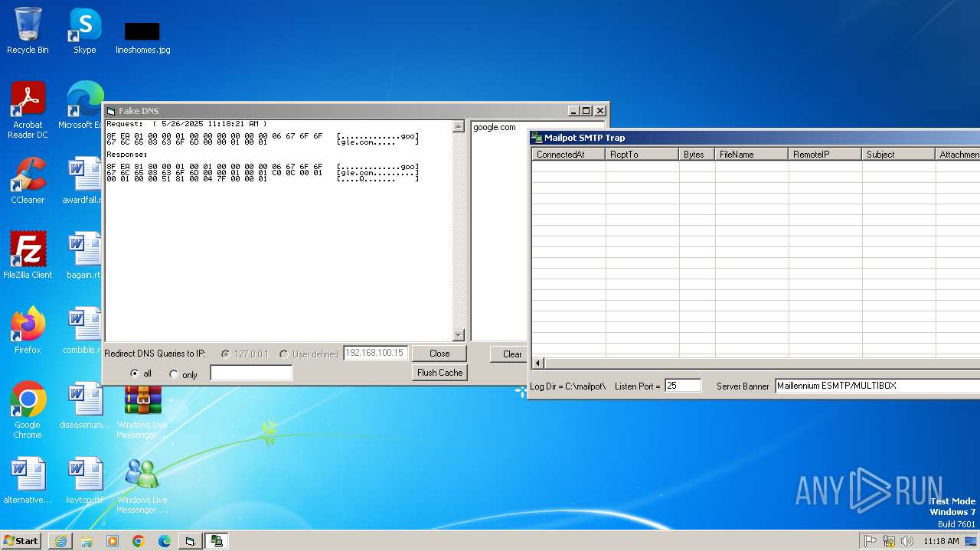
Task: Sort by ConnectedAt column header
Action: click(x=569, y=154)
